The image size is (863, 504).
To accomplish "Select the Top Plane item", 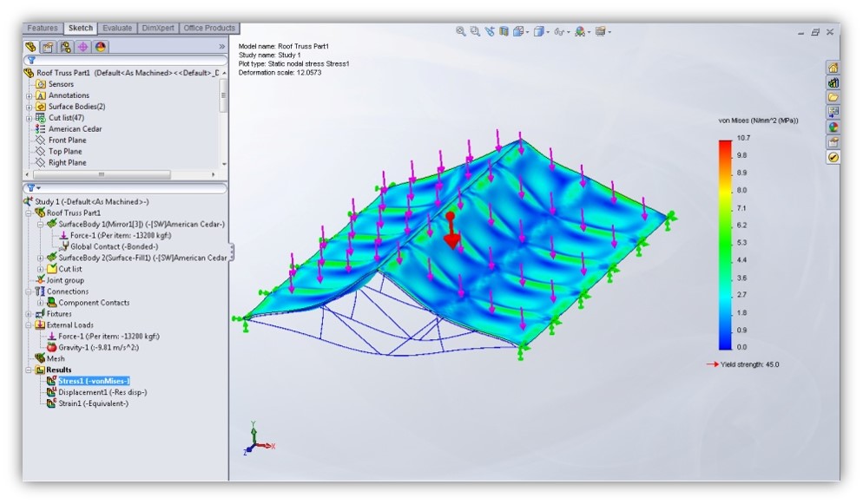I will [65, 151].
